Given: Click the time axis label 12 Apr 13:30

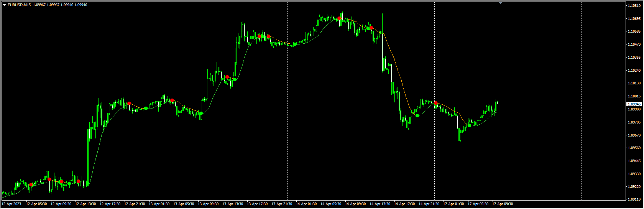Looking at the screenshot, I should click(85, 204).
